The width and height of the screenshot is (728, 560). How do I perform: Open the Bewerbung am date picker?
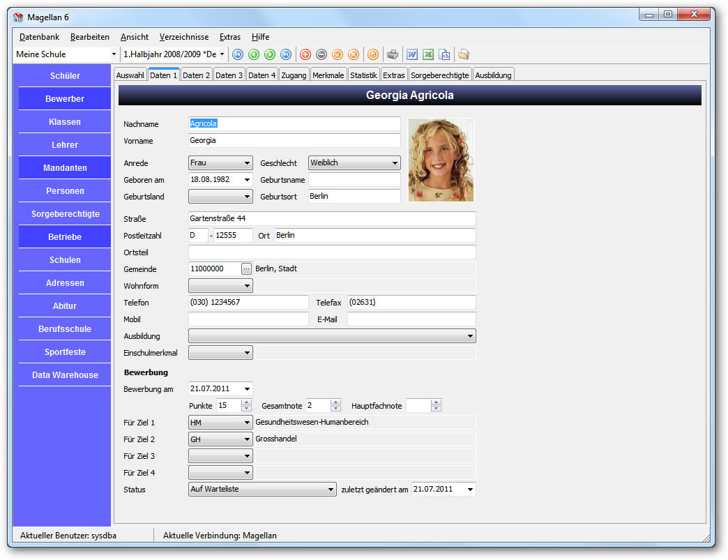[x=247, y=388]
